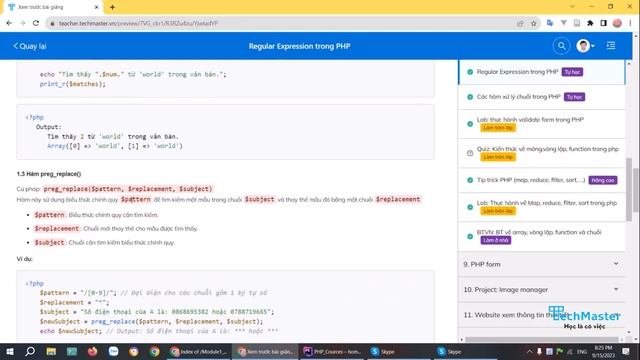Click the sidebar horizontal scrollbar

coord(542,339)
